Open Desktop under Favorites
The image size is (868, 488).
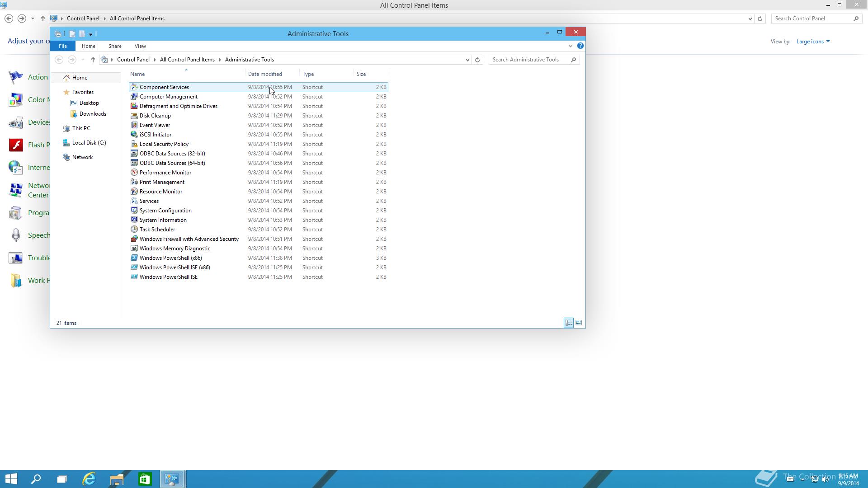89,103
